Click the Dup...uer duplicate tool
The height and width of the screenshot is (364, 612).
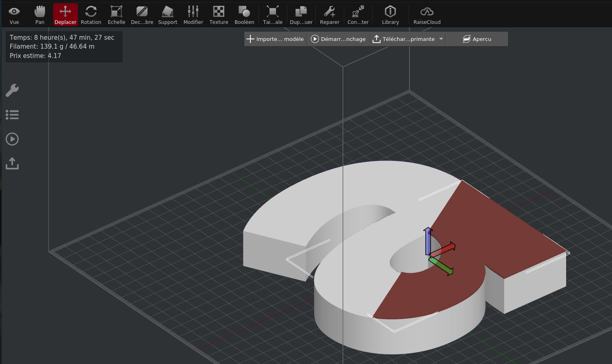(x=301, y=15)
